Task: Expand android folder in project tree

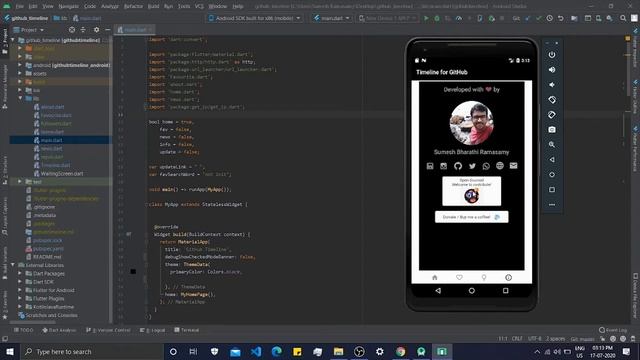Action: click(x=20, y=65)
